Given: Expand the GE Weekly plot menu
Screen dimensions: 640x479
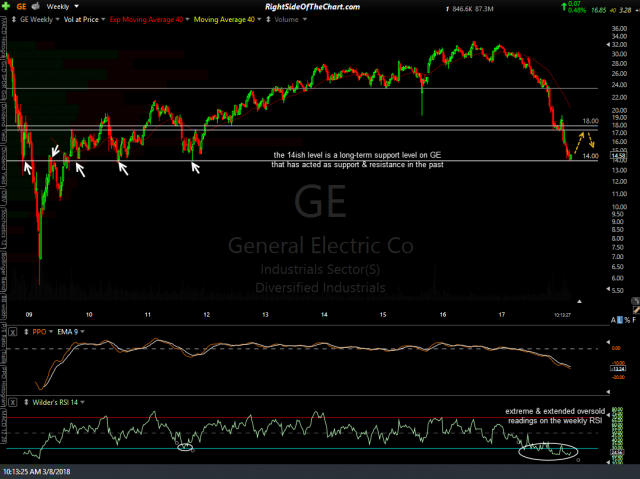Looking at the screenshot, I should pos(57,20).
